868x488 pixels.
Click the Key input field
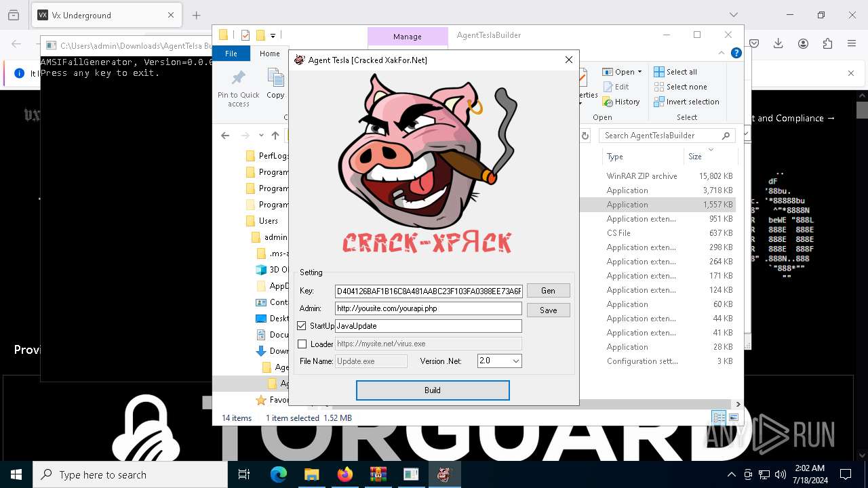point(429,291)
